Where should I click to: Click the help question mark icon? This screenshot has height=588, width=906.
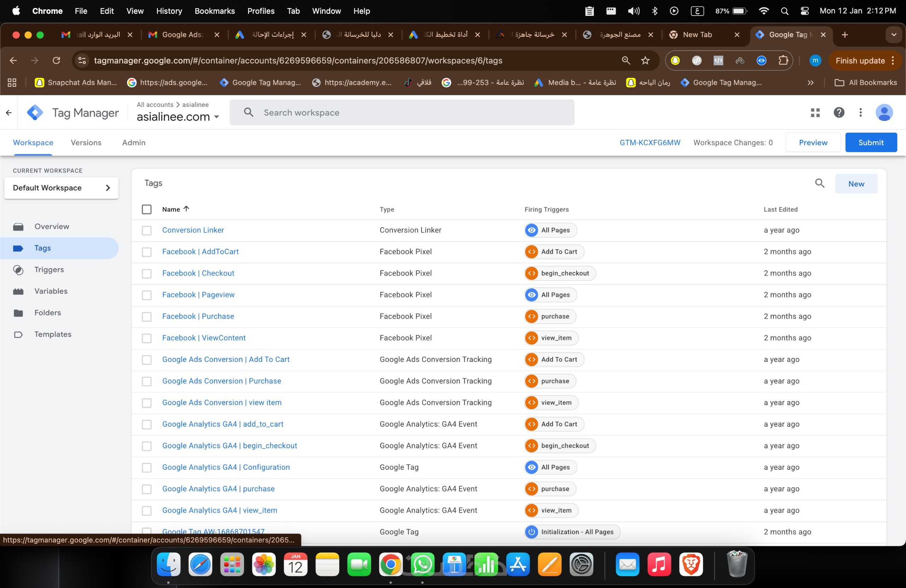coord(839,112)
